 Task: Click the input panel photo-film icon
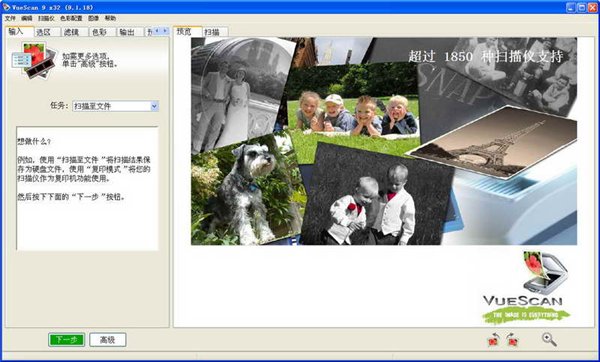pos(34,60)
